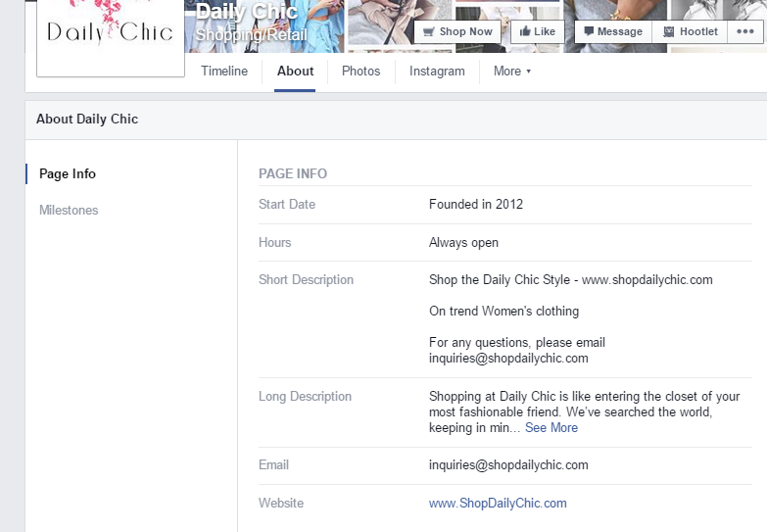Like the Daily Chic page
This screenshot has width=767, height=532.
[x=537, y=31]
